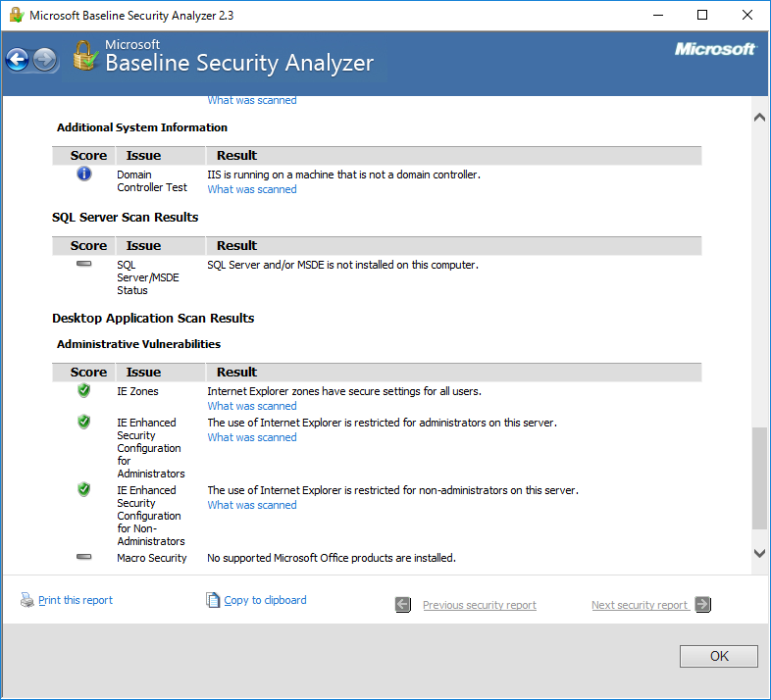This screenshot has width=771, height=700.
Task: Click the 'IIS is running on a machine' result text
Action: tap(343, 175)
